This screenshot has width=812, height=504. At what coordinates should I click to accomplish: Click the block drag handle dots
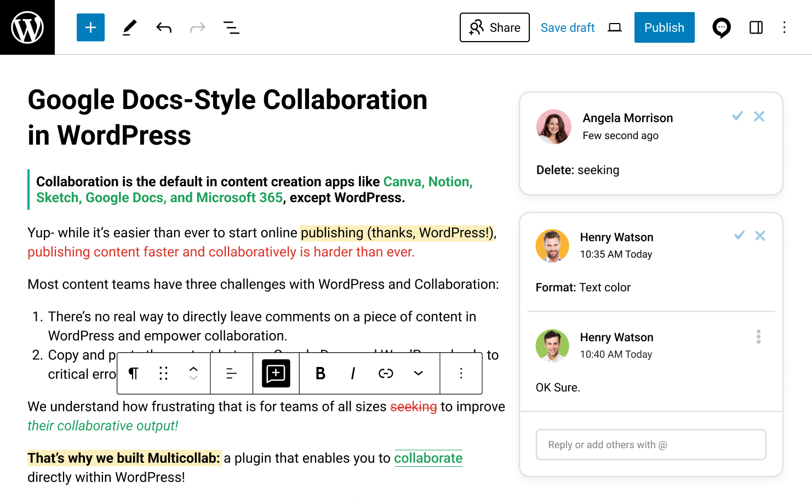click(163, 374)
